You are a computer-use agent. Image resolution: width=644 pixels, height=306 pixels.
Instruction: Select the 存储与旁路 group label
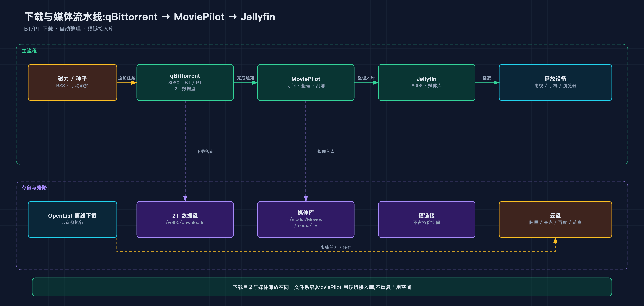[34, 187]
